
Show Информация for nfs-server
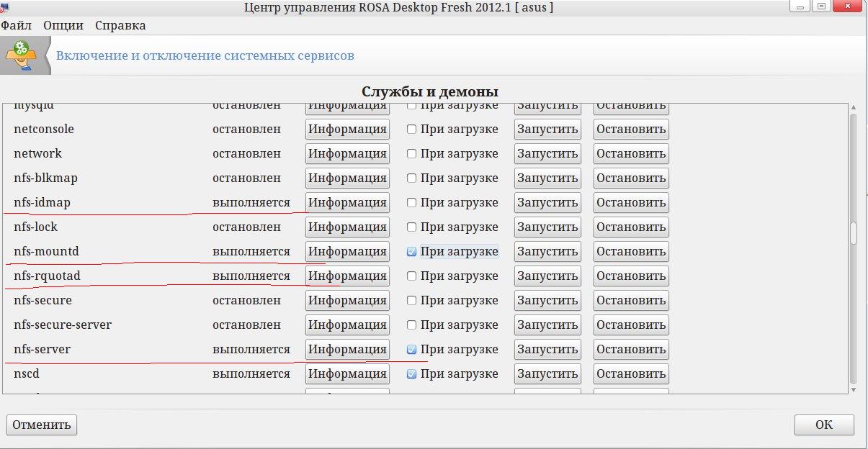tap(347, 350)
